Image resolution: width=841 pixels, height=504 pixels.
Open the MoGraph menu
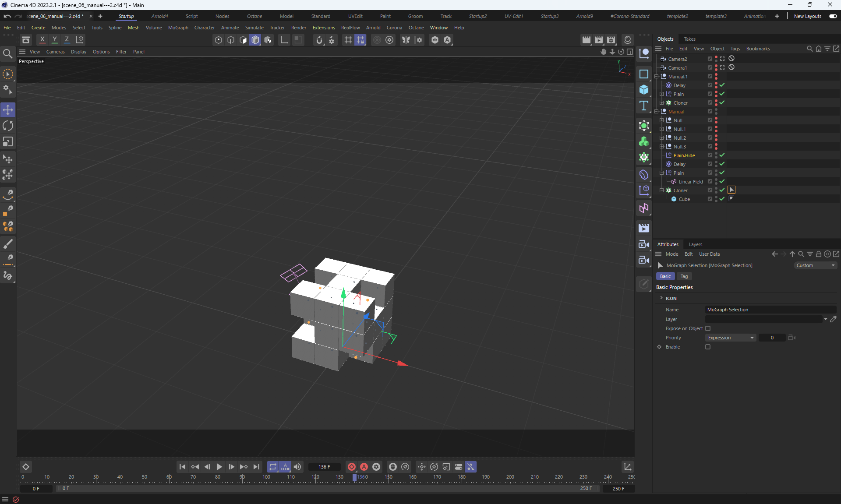click(x=178, y=28)
